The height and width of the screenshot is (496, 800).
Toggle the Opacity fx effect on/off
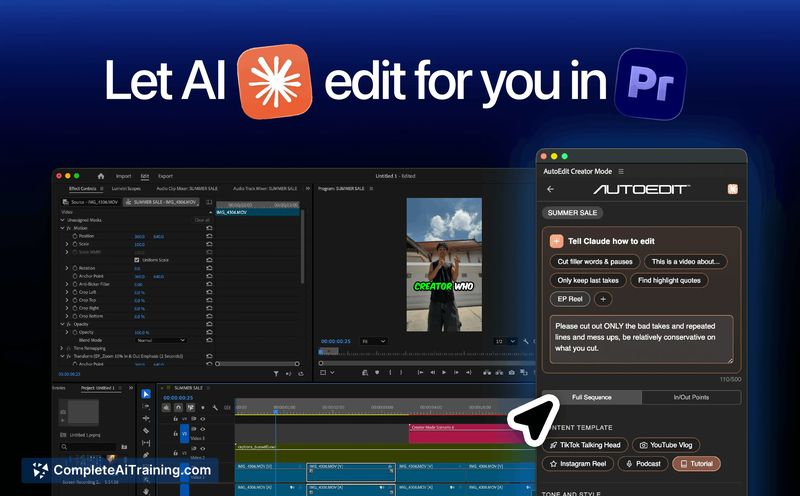[69, 324]
